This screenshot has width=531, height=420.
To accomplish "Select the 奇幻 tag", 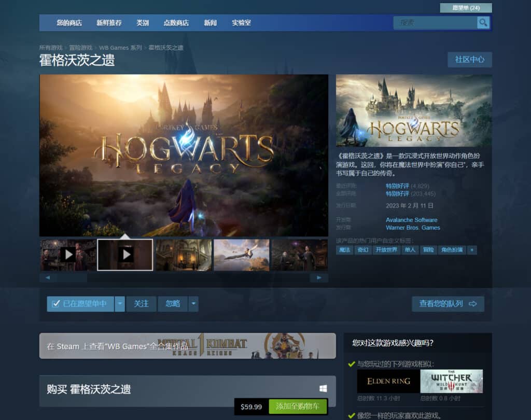I will (x=362, y=250).
